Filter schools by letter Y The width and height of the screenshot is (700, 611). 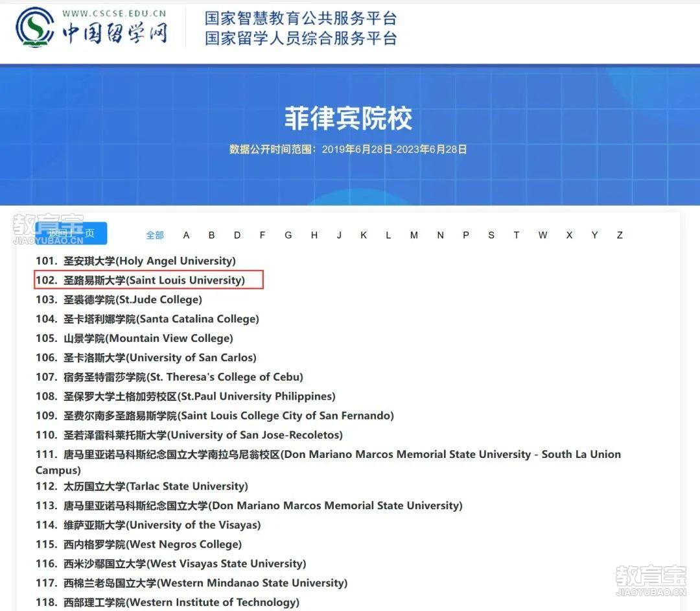click(x=594, y=235)
